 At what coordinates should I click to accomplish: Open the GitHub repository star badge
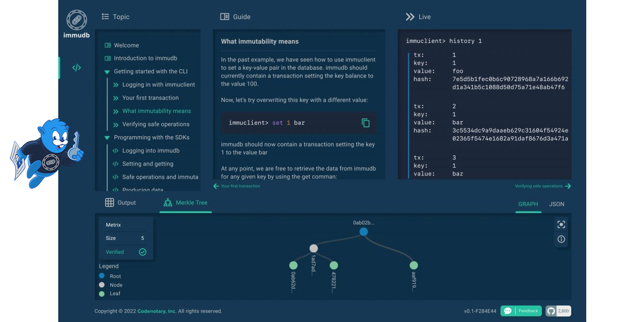(558, 311)
